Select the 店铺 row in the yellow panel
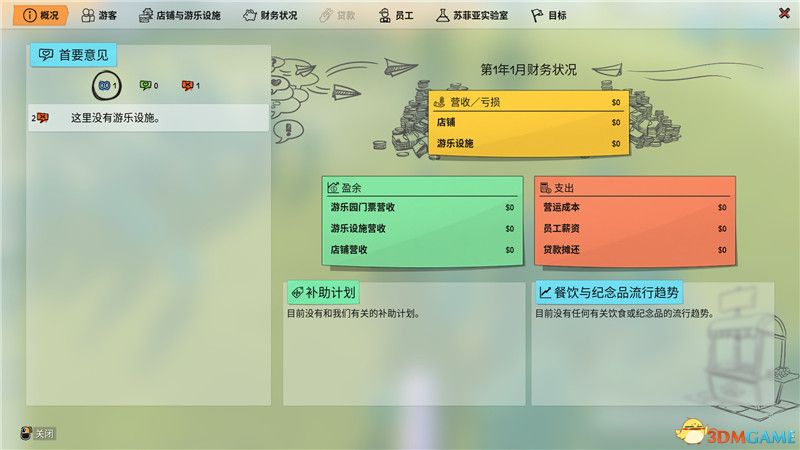This screenshot has width=800, height=450. 528,122
